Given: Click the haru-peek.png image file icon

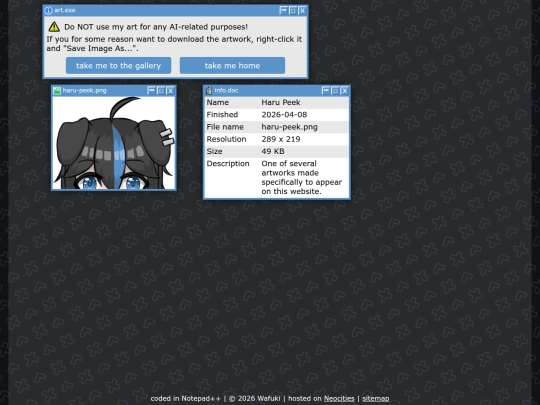Looking at the screenshot, I should pos(57,91).
